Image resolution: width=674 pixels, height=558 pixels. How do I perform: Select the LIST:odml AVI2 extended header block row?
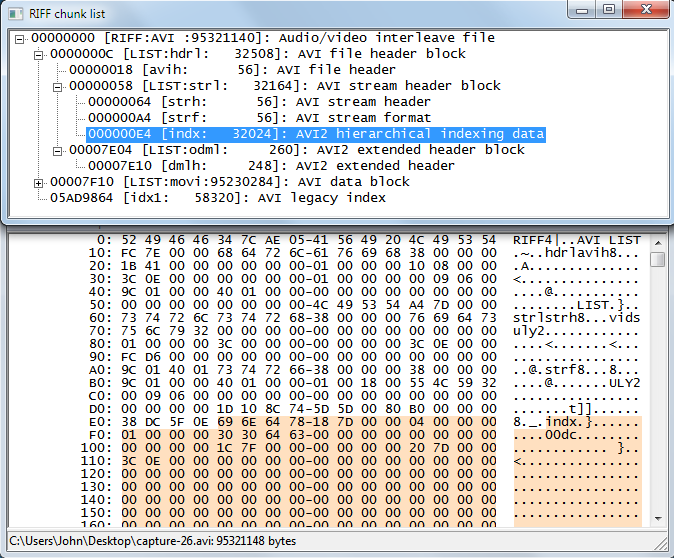[x=297, y=150]
